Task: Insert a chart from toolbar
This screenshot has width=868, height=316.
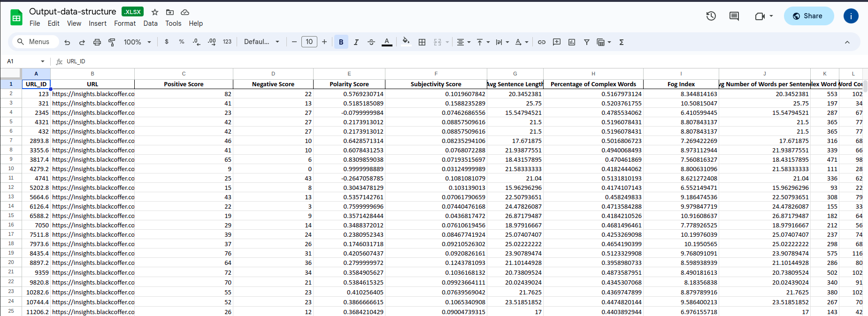Action: pos(571,42)
